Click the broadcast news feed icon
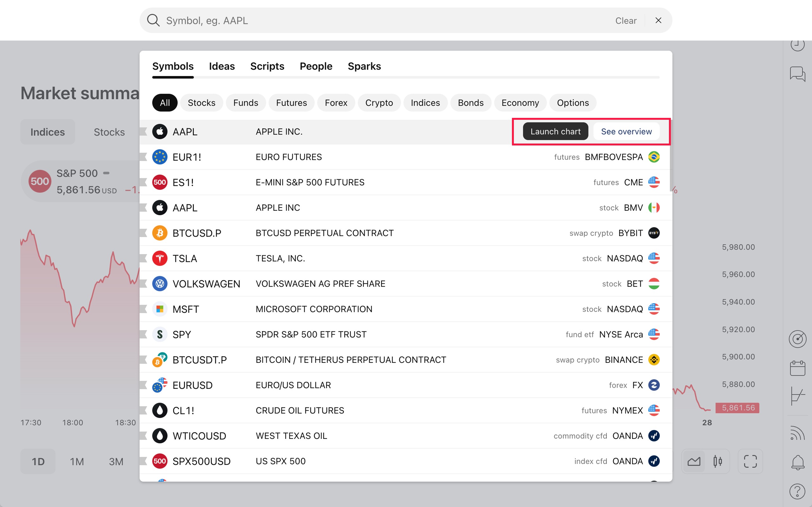This screenshot has height=507, width=812. pos(797,433)
